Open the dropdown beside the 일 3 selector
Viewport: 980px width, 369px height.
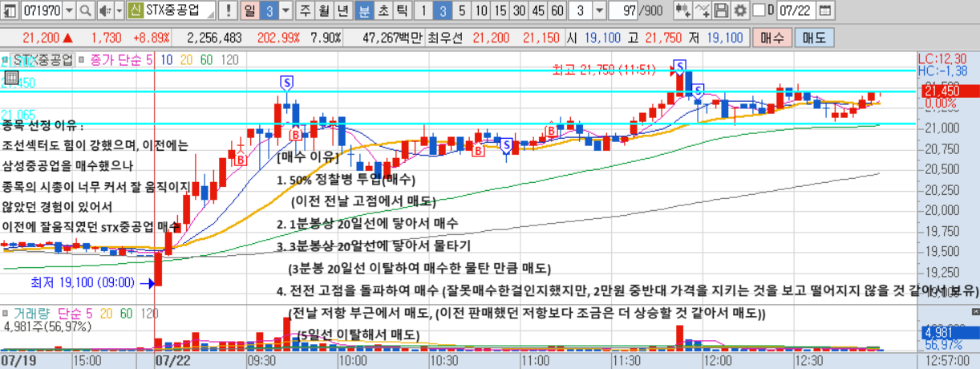point(286,11)
